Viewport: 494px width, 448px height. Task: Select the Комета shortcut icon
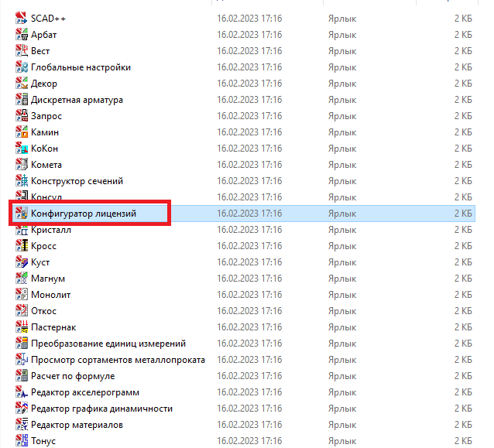22,165
